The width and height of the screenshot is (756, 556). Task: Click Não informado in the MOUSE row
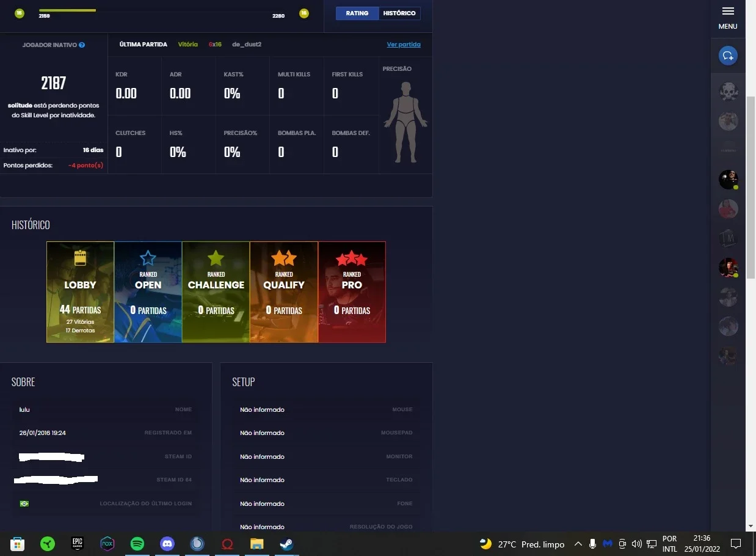pyautogui.click(x=262, y=409)
